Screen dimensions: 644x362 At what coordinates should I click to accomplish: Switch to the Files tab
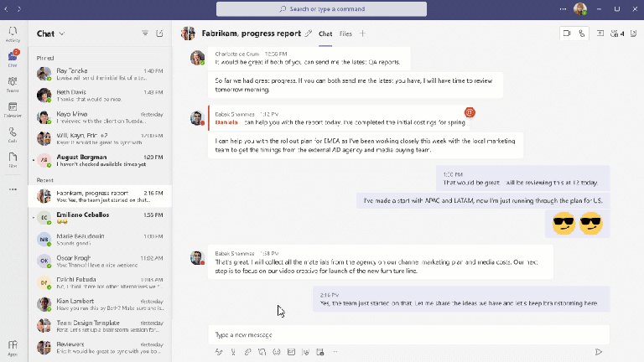coord(345,34)
